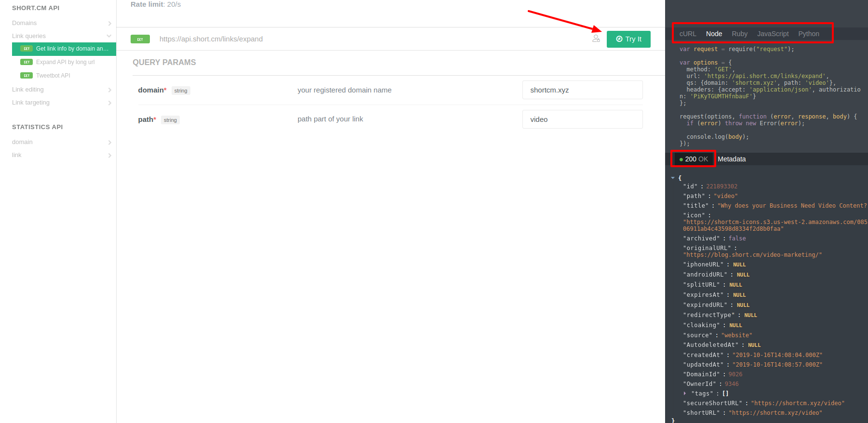Collapse the Link queries sidebar section

tap(62, 36)
